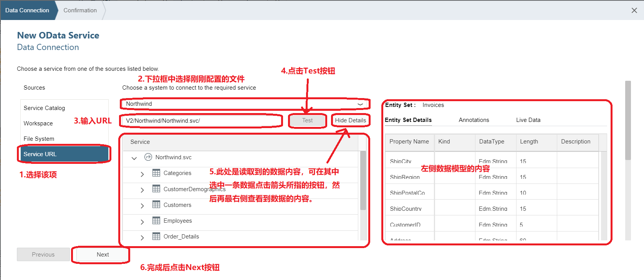This screenshot has height=280, width=644.
Task: Click the Customers table icon
Action: tap(156, 204)
